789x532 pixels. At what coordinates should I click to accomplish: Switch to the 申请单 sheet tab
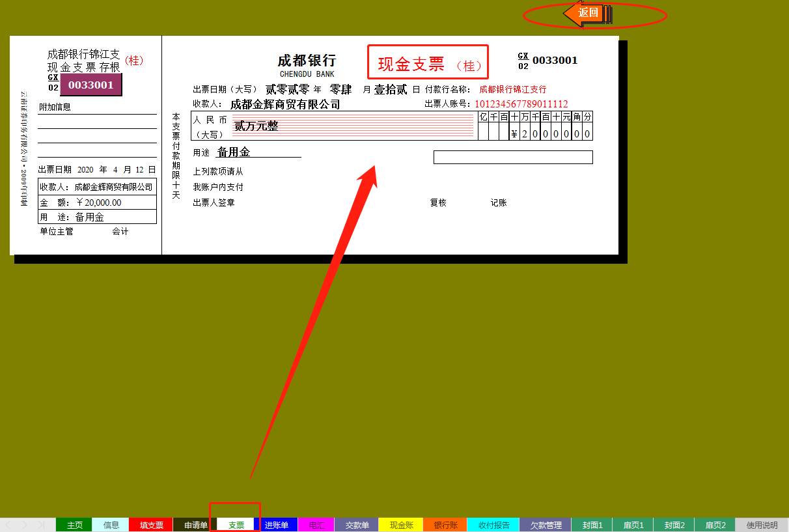click(195, 525)
